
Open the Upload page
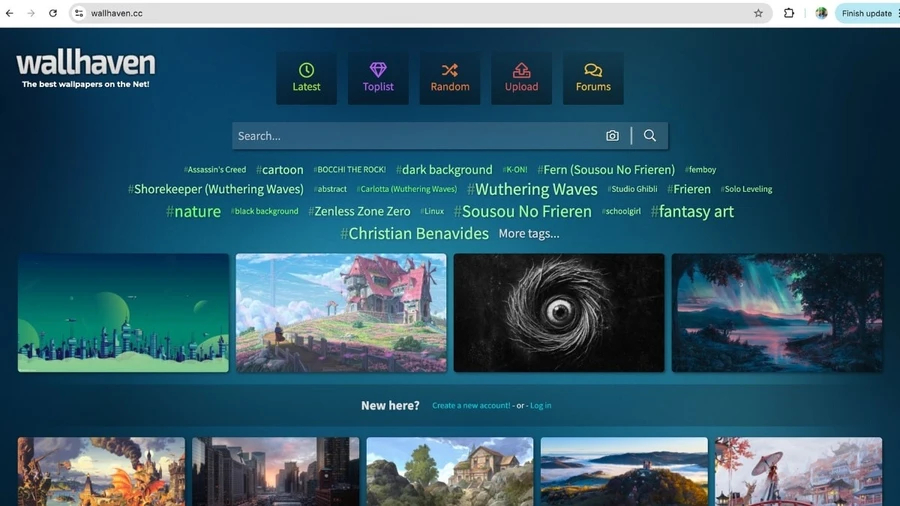tap(522, 78)
